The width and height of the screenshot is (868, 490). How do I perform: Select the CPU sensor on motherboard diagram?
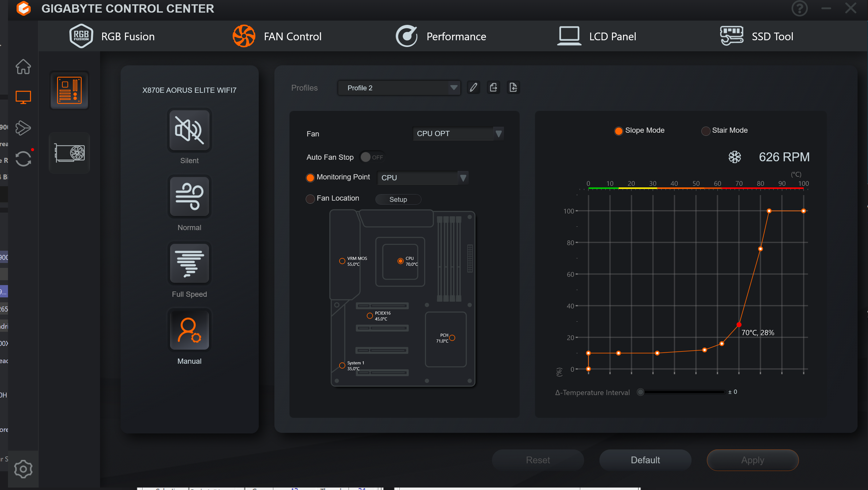(x=400, y=261)
